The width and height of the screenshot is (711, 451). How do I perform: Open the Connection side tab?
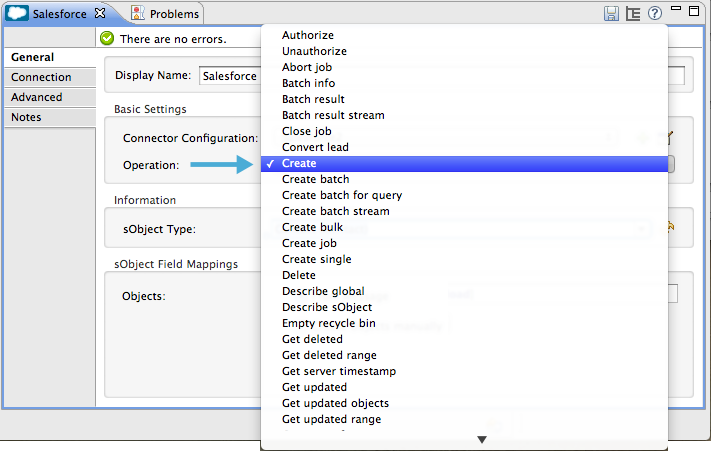50,77
